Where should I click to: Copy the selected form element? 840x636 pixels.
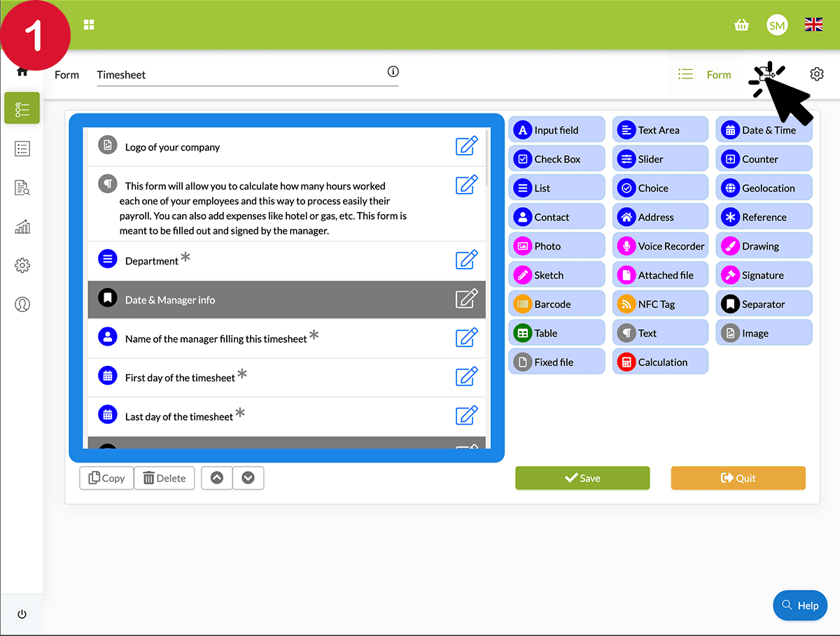pos(106,478)
